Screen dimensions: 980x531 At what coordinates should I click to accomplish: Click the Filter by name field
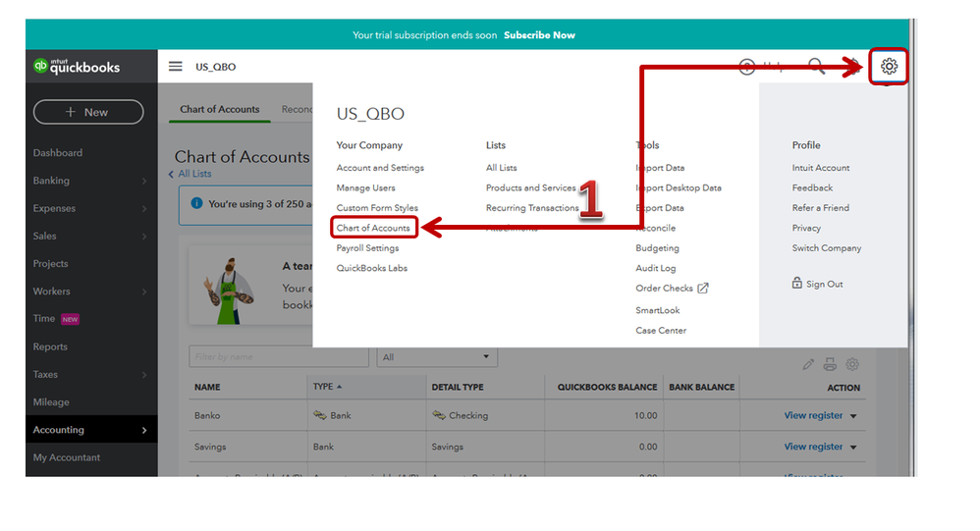pos(279,356)
